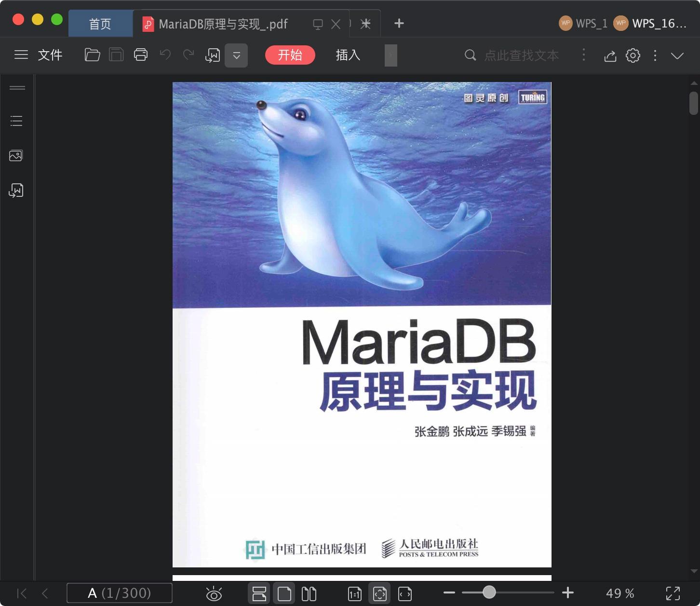
Task: Click the sidebar convert to Word icon
Action: [x=16, y=191]
